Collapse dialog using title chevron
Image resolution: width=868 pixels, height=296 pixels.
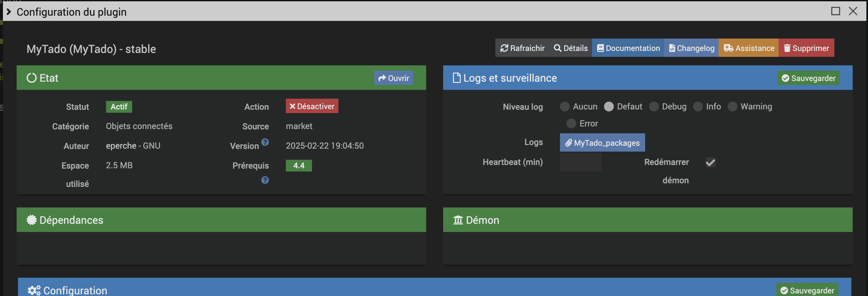click(x=9, y=12)
